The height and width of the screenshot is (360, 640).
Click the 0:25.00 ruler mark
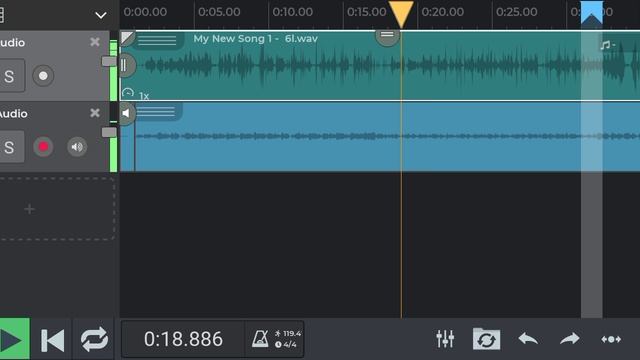[517, 12]
